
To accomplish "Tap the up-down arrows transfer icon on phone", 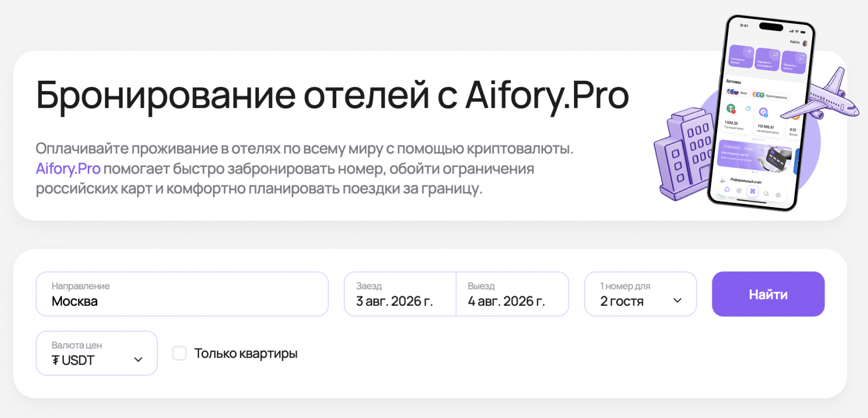I will click(x=776, y=54).
